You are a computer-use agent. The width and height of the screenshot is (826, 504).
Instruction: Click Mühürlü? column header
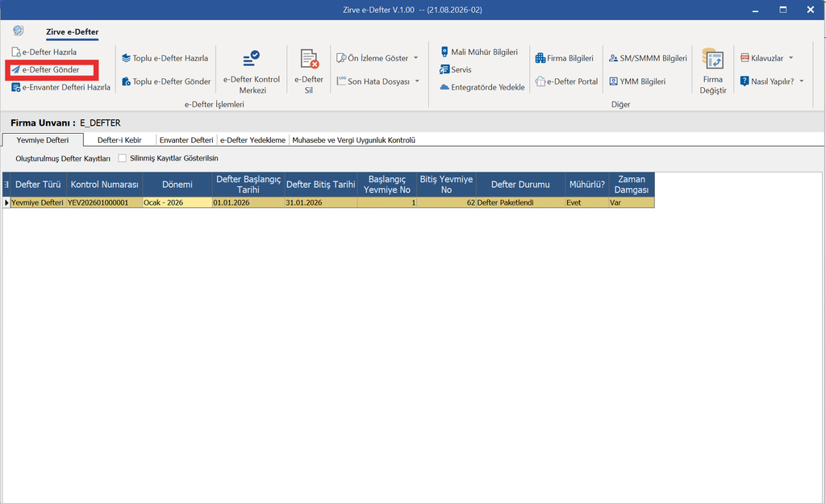(x=587, y=185)
